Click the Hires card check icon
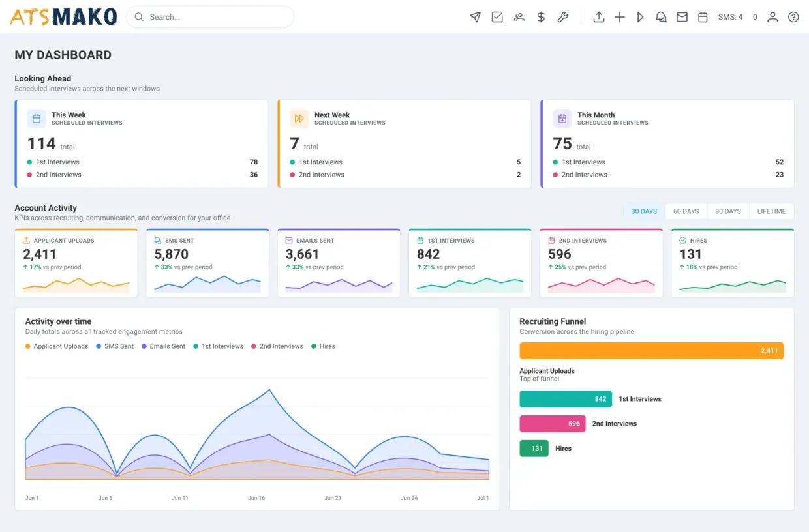This screenshot has height=532, width=809. pyautogui.click(x=682, y=241)
